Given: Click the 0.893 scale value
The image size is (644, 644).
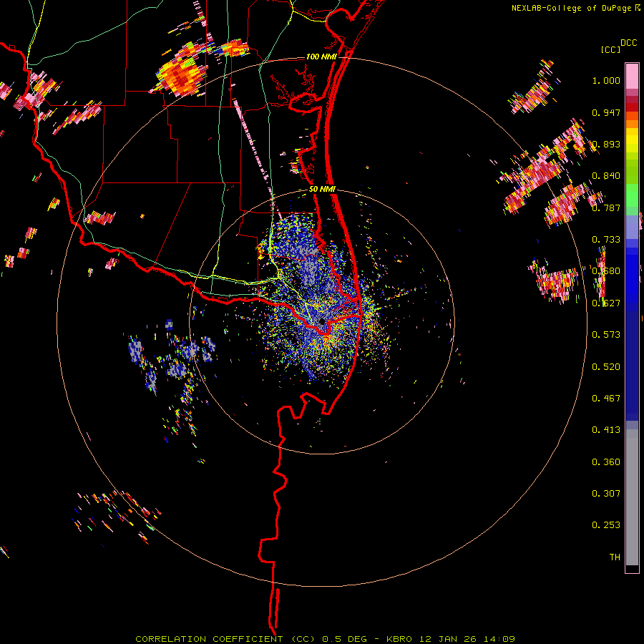Looking at the screenshot, I should point(606,144).
